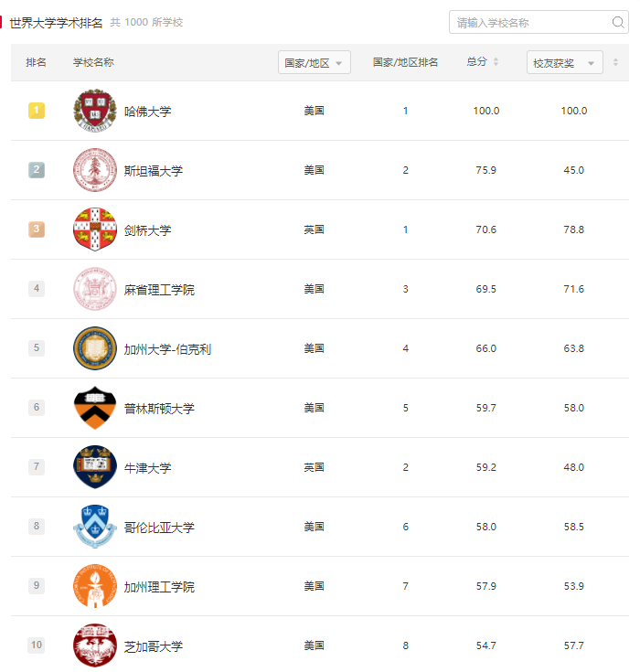Open the 校友获奖 indicator dropdown
Screen dimensions: 640x672
pyautogui.click(x=564, y=63)
